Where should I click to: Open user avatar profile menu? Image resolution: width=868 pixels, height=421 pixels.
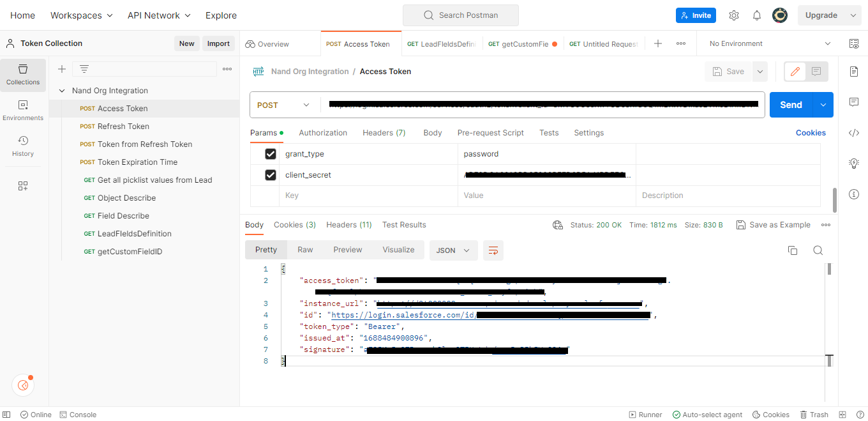click(x=779, y=15)
